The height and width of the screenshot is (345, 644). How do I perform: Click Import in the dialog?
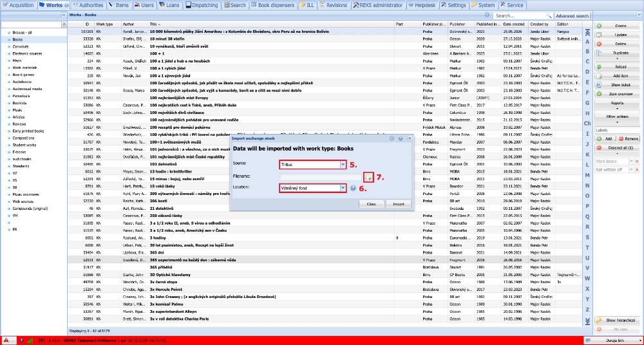(398, 203)
